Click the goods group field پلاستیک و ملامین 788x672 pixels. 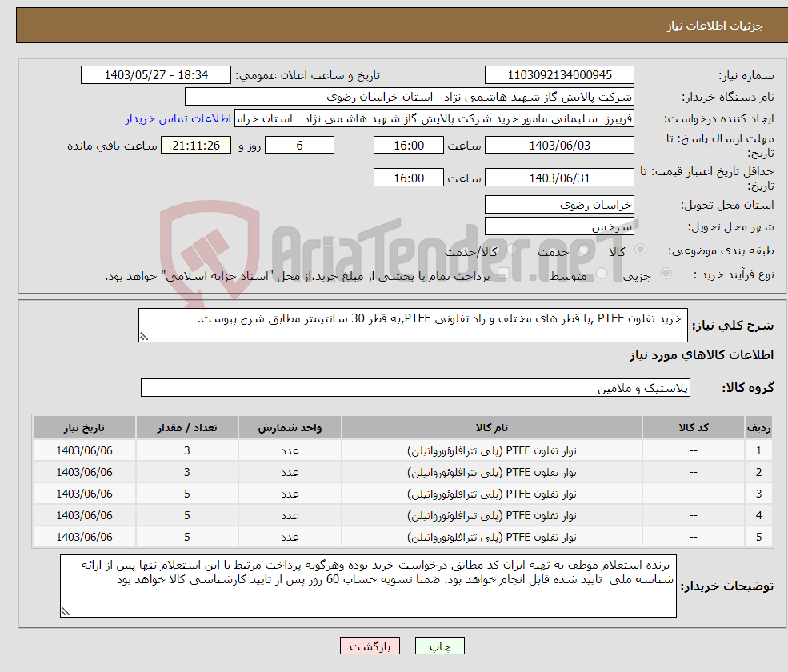click(416, 388)
